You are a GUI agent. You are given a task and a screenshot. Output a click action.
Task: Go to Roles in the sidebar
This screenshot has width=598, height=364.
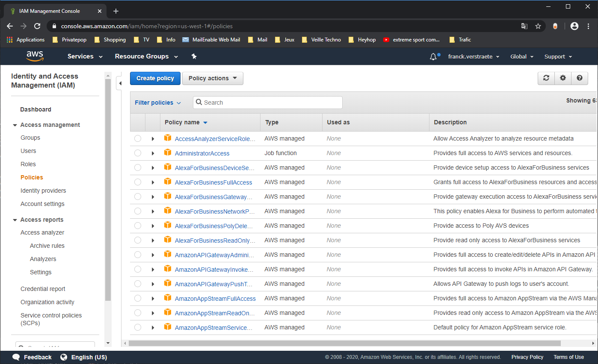(x=28, y=164)
